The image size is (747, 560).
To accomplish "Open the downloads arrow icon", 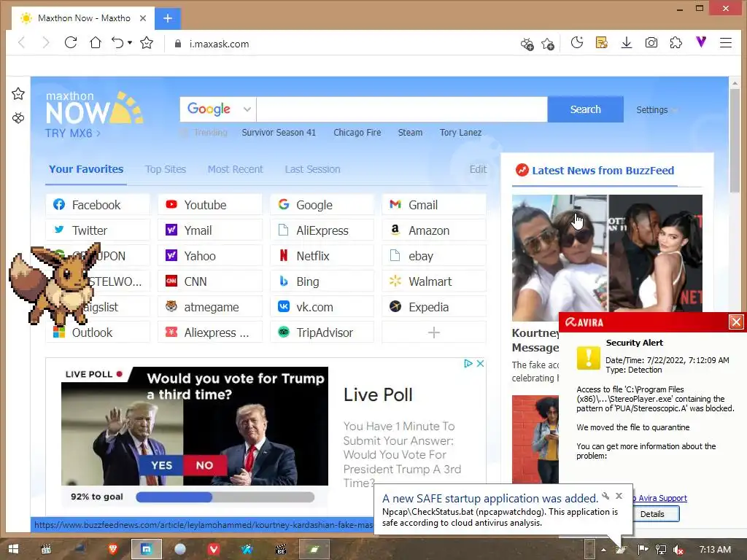I will [627, 43].
